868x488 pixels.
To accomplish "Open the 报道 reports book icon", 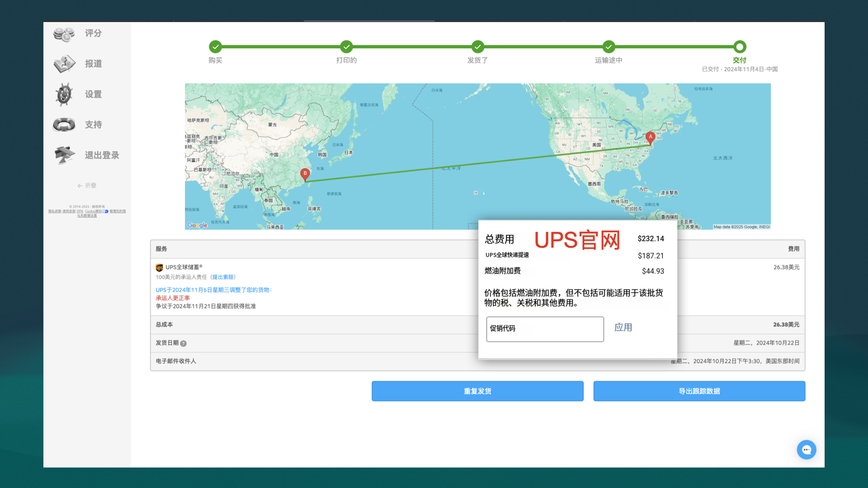I will 64,64.
